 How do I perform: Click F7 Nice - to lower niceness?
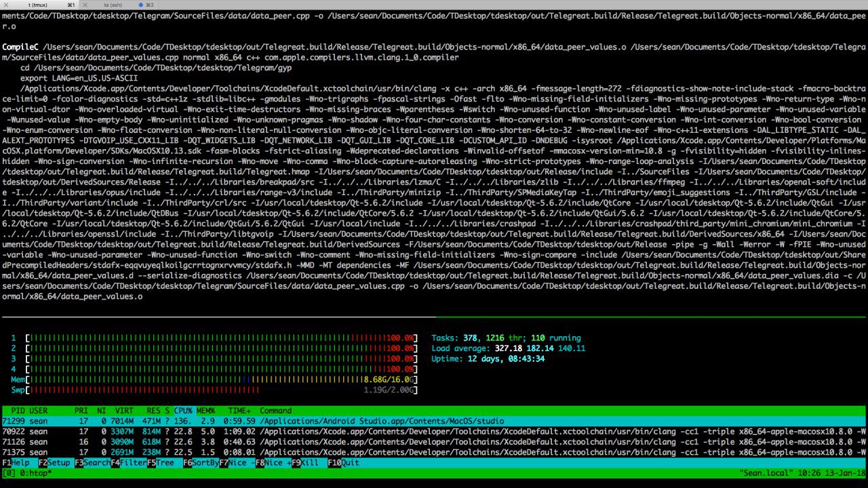click(237, 463)
